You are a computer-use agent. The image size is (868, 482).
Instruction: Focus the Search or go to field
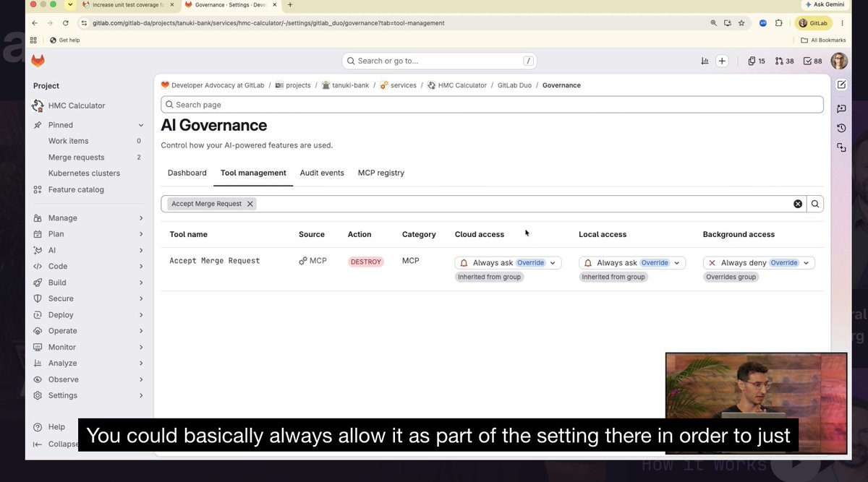[x=441, y=61]
